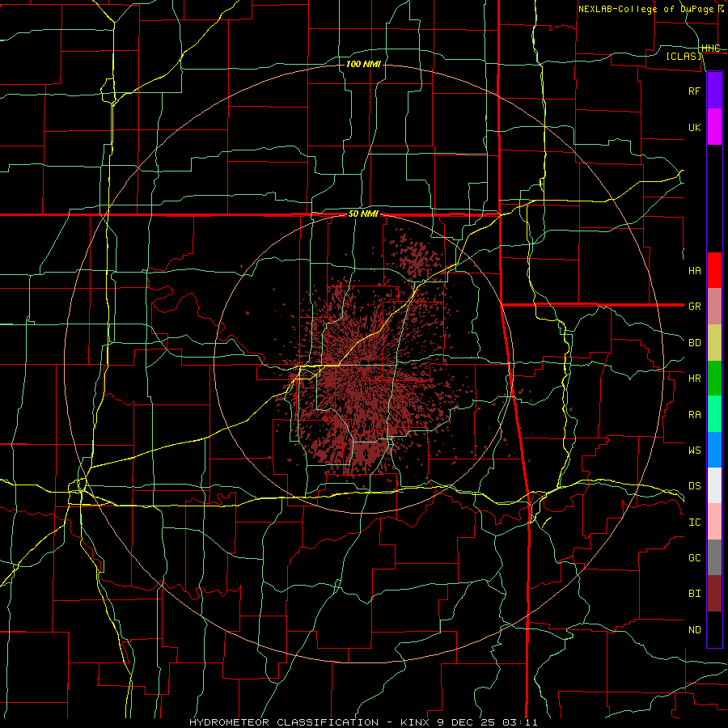Select the BD yellow legend swatch

coord(714,342)
